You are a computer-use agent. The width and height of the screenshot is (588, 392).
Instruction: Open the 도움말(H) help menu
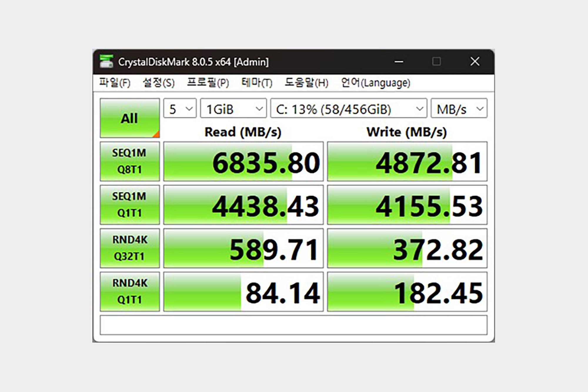tap(306, 83)
